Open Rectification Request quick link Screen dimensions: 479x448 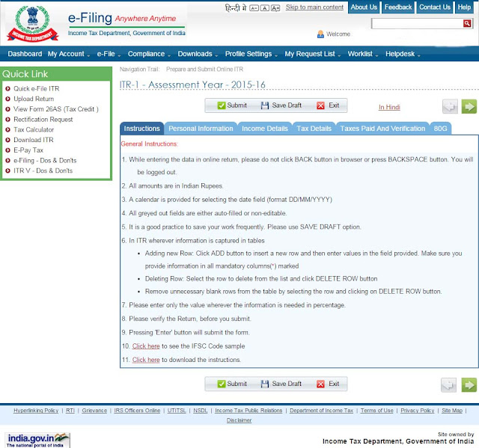coord(43,120)
